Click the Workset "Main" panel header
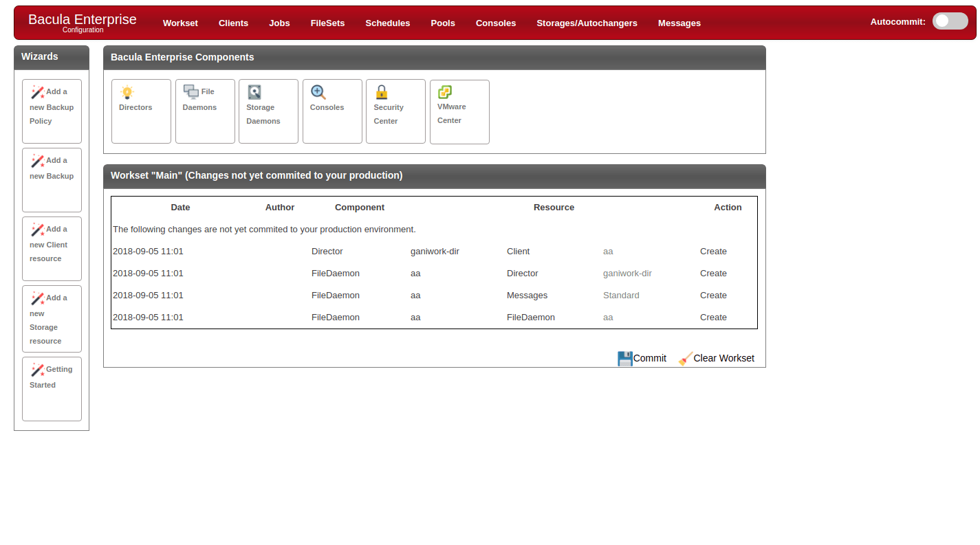Screen dimensions: 980x545 coord(435,176)
